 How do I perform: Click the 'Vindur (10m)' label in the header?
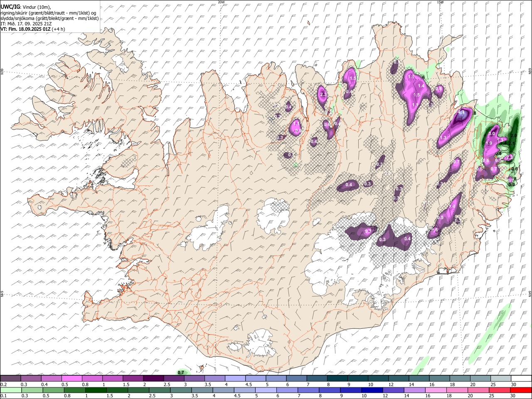click(x=37, y=7)
